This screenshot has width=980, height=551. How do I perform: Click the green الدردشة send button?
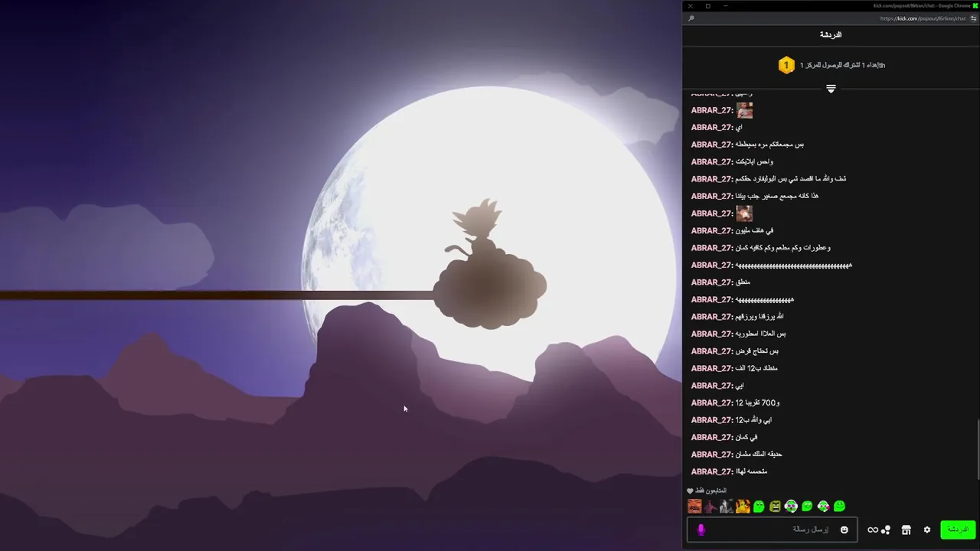coord(958,530)
